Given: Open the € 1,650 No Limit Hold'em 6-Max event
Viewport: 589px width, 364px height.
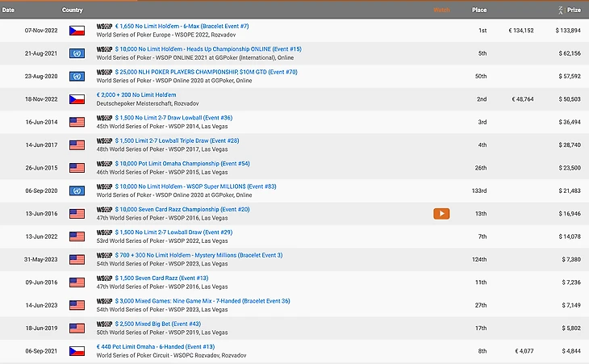Looking at the screenshot, I should 173,26.
